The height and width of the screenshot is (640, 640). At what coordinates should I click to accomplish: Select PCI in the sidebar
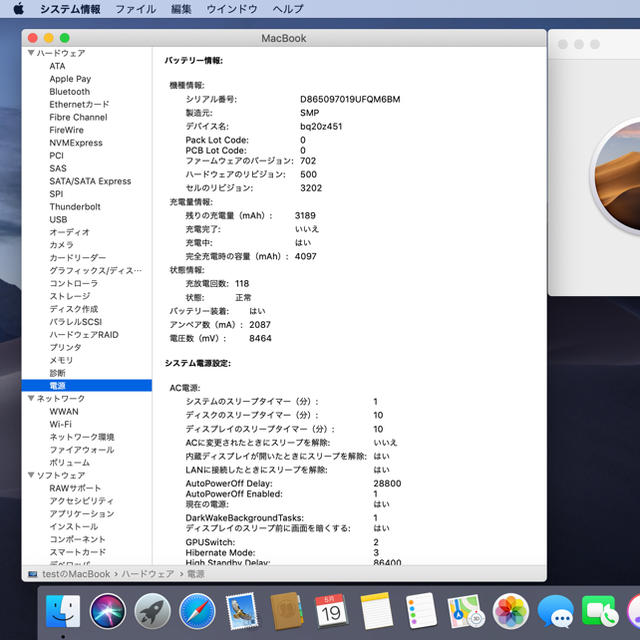point(56,156)
